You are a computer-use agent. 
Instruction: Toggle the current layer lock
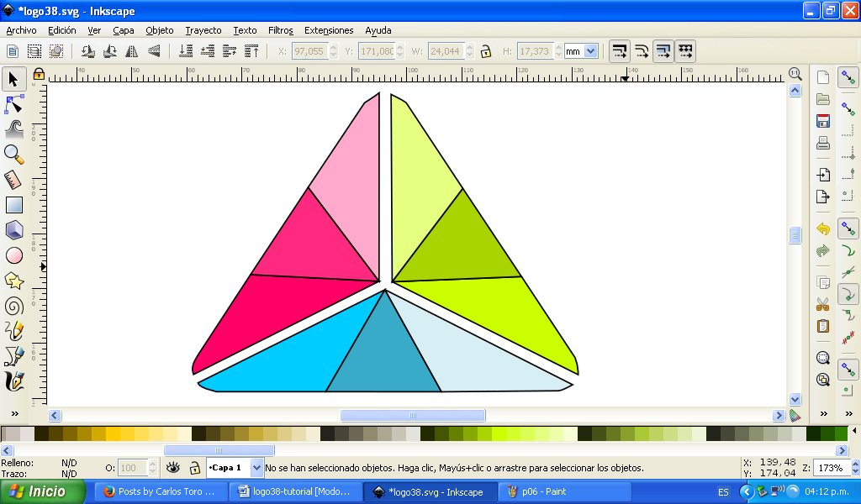(x=194, y=468)
